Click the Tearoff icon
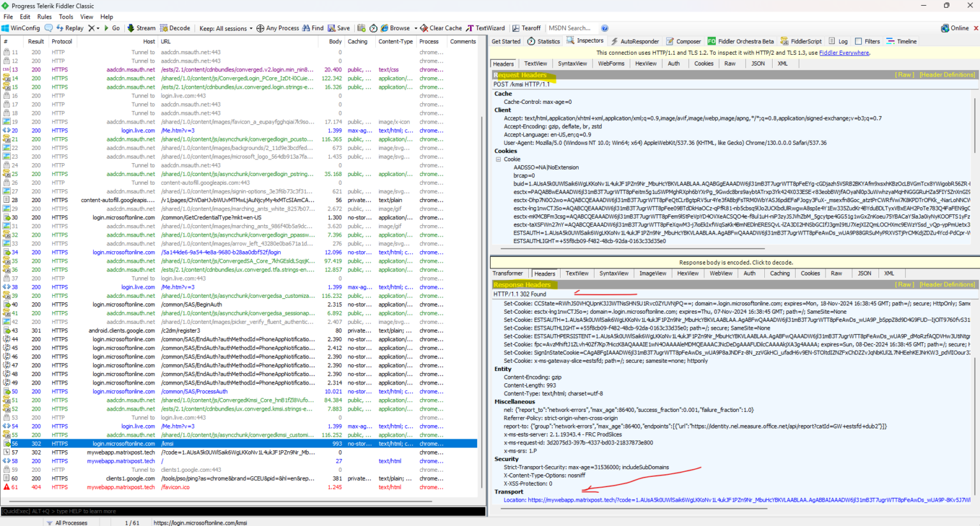980x526 pixels. point(527,28)
